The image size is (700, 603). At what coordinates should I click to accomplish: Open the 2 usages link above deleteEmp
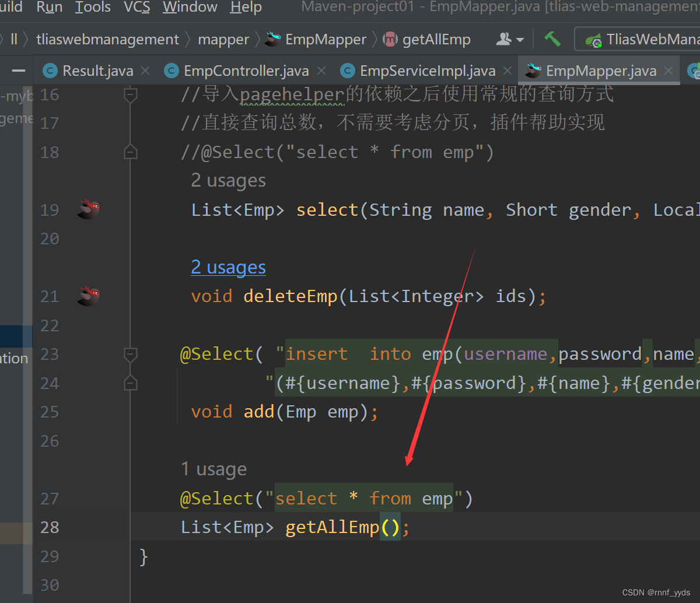tap(228, 267)
